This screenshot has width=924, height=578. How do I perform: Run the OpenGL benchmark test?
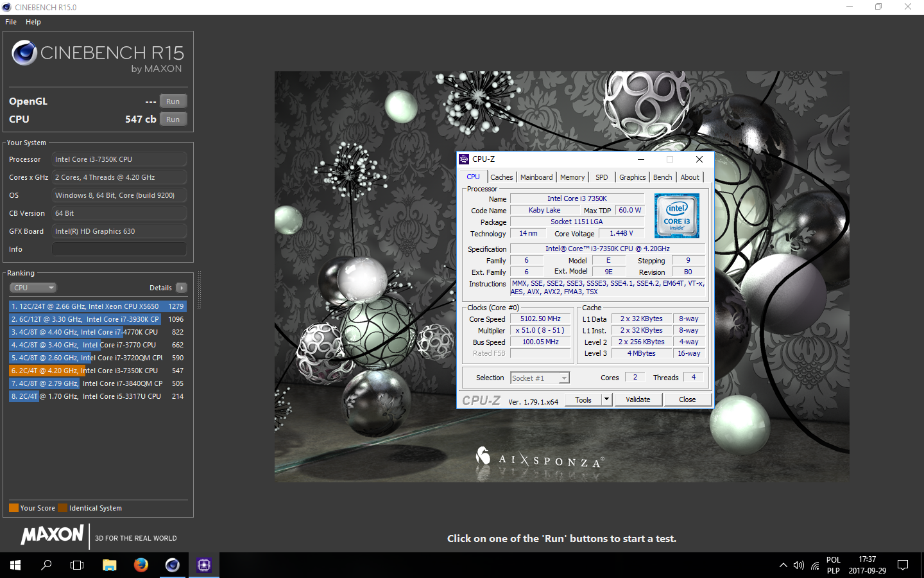coord(173,101)
